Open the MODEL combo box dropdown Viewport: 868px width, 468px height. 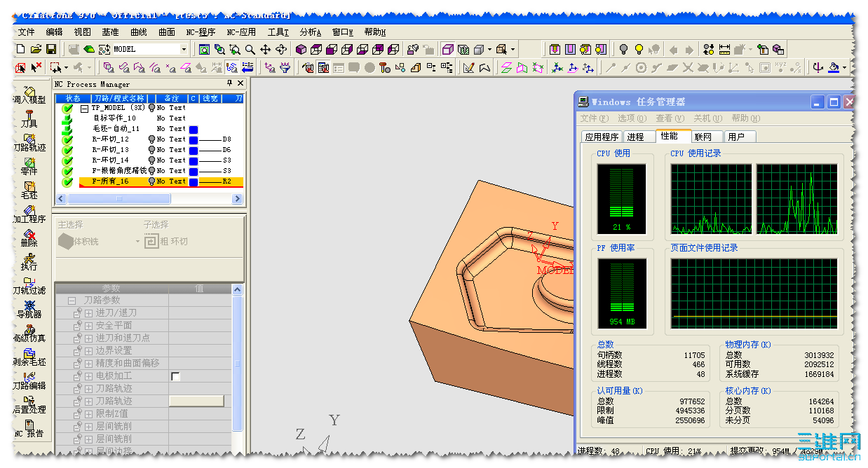coord(184,49)
